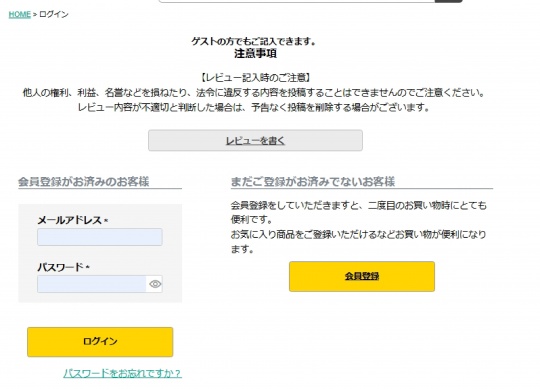The width and height of the screenshot is (540, 389).
Task: Click the 会員登録がお済みのお客様 heading
Action: (x=84, y=181)
